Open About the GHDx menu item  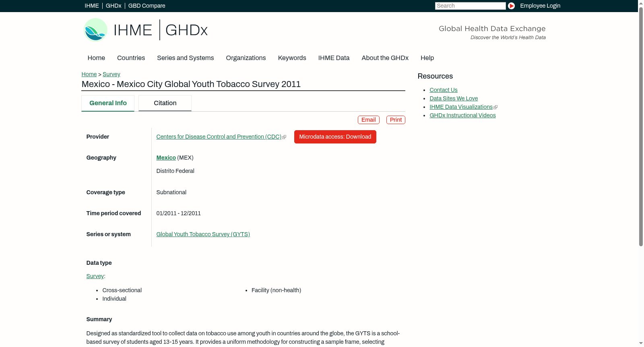385,58
